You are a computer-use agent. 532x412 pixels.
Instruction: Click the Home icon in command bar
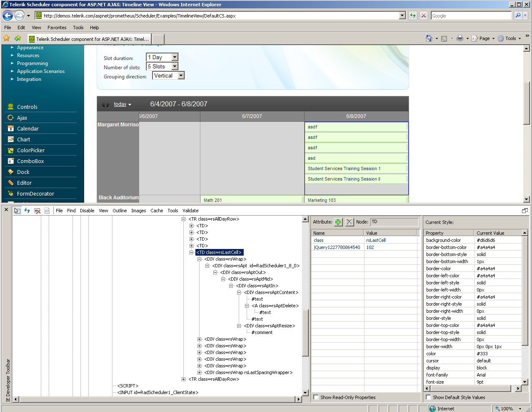tap(429, 38)
